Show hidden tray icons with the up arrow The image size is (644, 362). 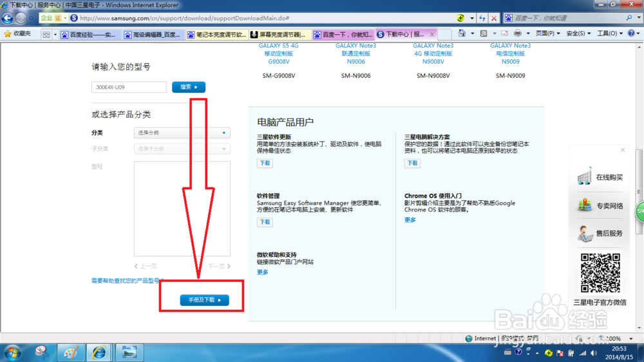[537, 353]
